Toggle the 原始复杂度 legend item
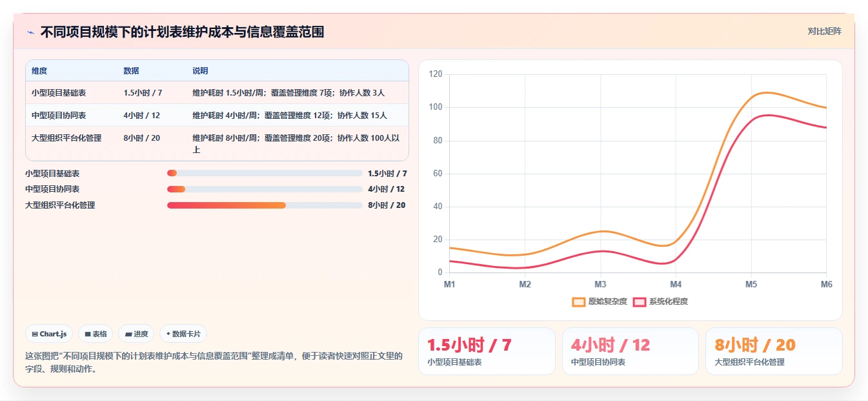 600,302
